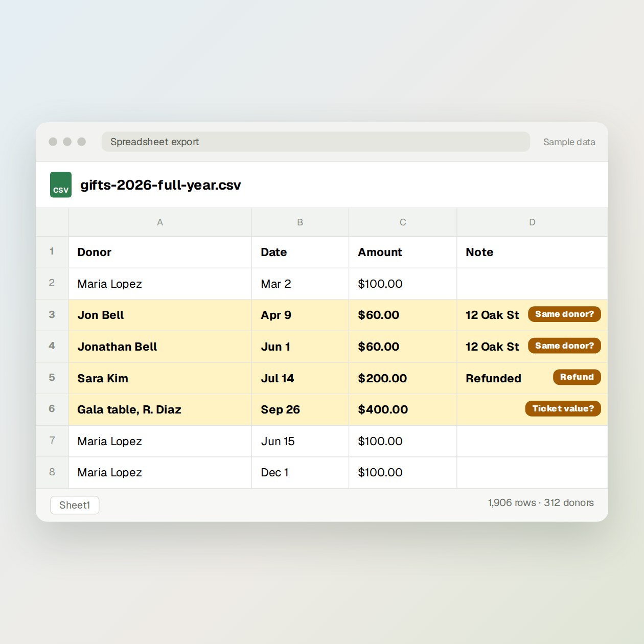
Task: Select column A header
Action: point(160,222)
